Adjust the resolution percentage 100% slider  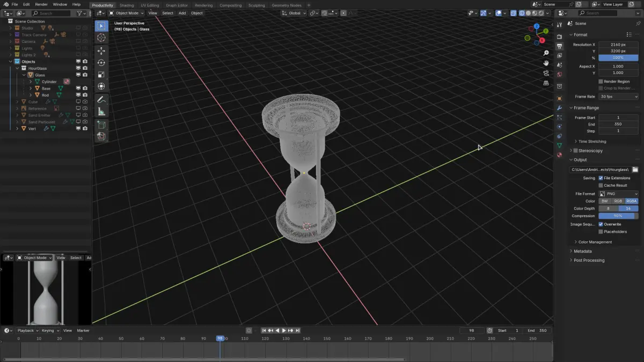[618, 57]
